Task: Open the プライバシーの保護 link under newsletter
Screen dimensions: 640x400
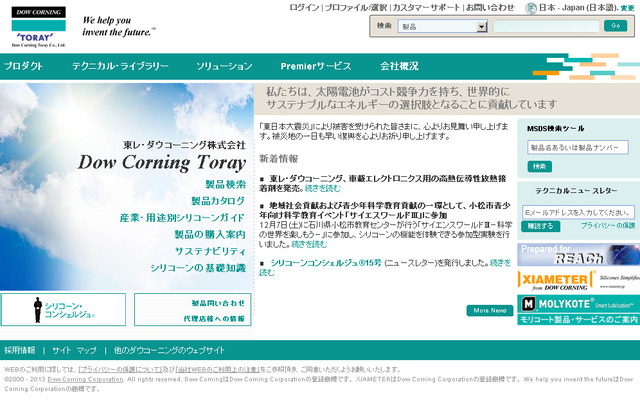Action: click(x=608, y=225)
